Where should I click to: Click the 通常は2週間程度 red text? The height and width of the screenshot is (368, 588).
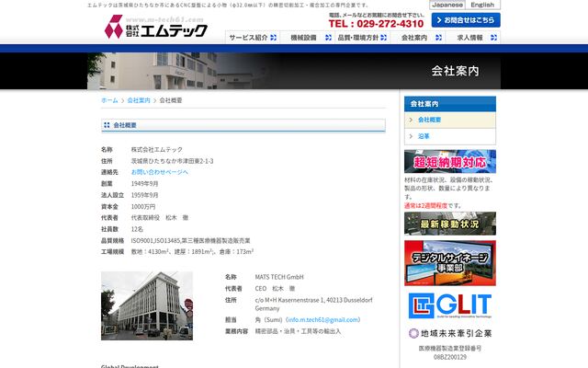(426, 206)
